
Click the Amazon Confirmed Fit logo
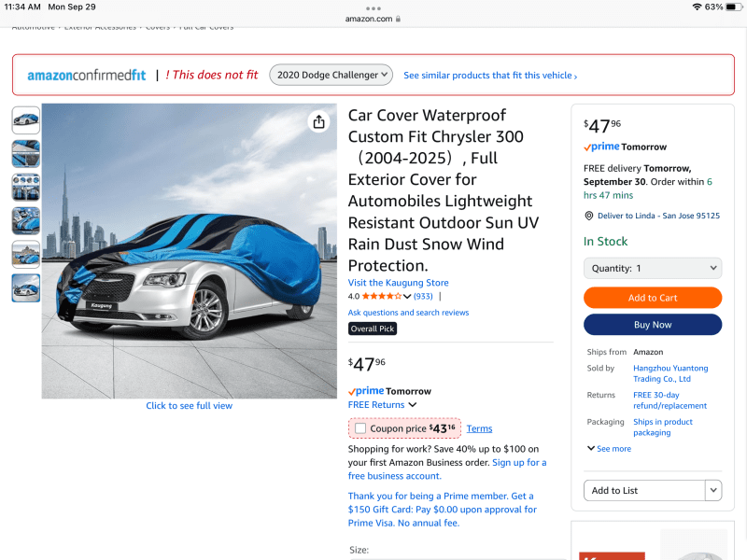coord(86,75)
